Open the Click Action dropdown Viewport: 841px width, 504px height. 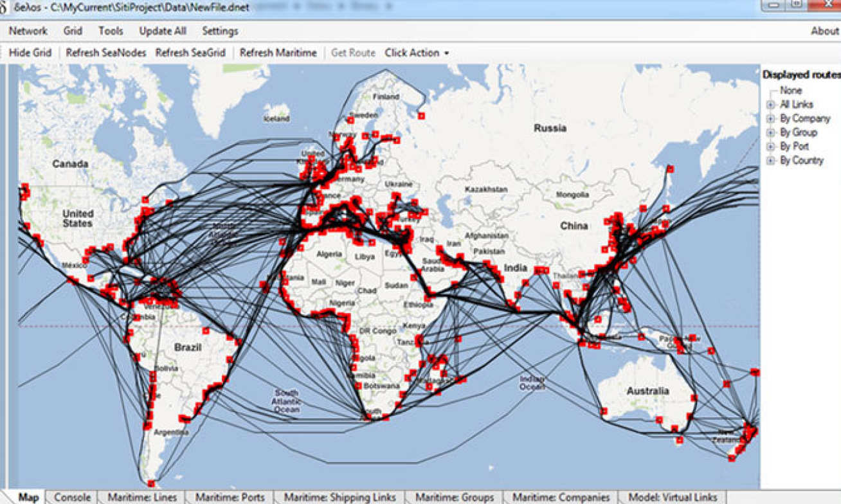point(417,53)
